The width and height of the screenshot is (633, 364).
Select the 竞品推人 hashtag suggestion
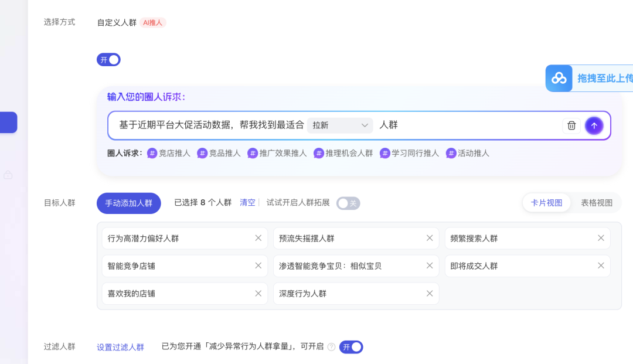219,154
